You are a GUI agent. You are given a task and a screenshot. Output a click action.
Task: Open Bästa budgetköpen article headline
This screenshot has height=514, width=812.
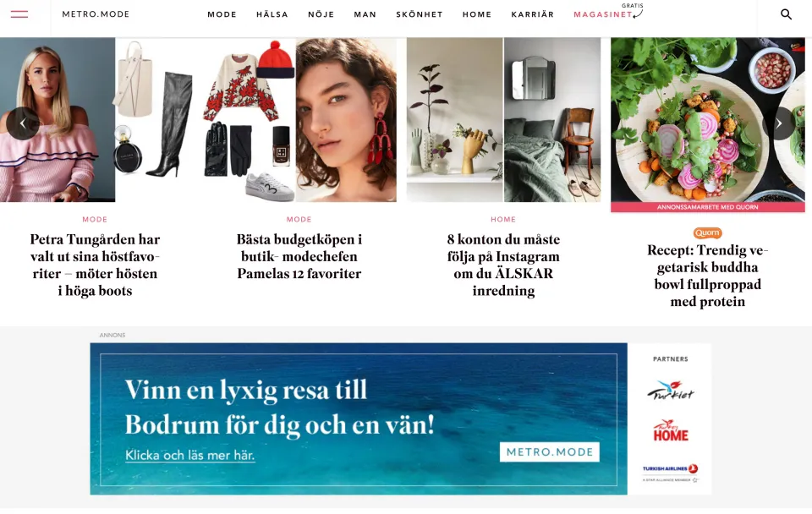pos(299,256)
